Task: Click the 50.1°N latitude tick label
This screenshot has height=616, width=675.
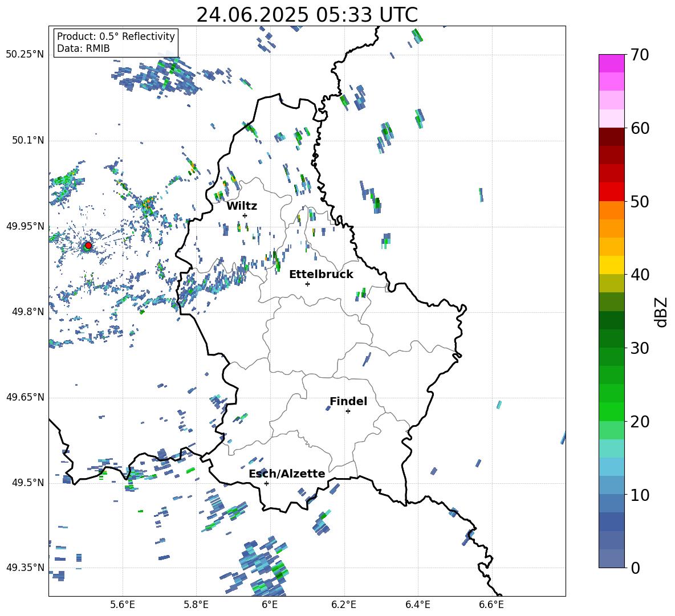Action: coord(28,140)
